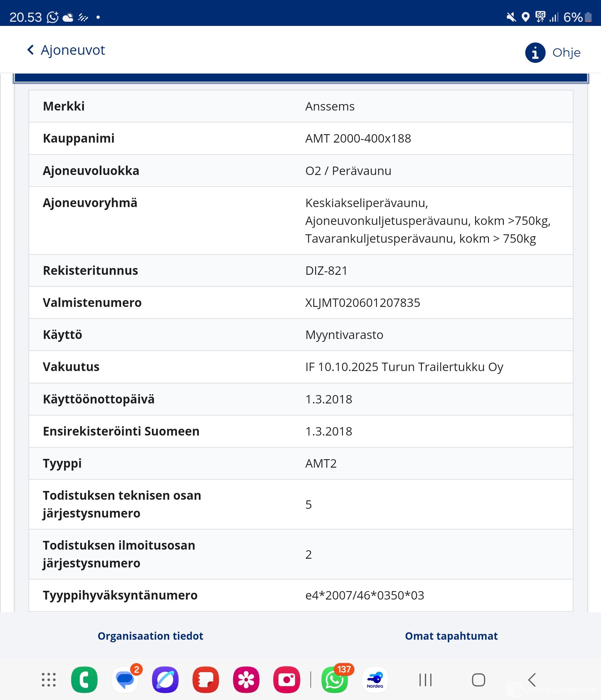Image resolution: width=601 pixels, height=700 pixels.
Task: Open WhatsApp with 137 notifications
Action: coord(335,679)
